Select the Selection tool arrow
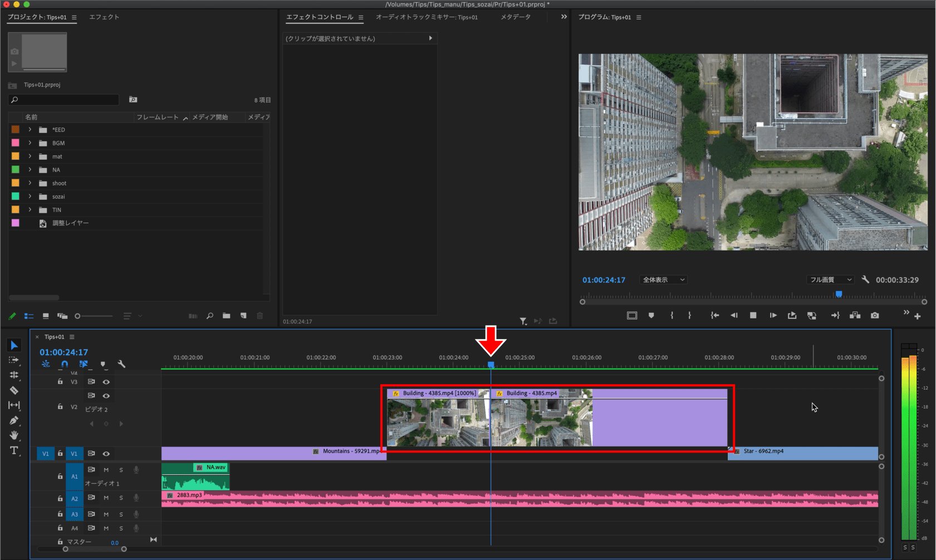The width and height of the screenshot is (936, 560). click(x=14, y=346)
